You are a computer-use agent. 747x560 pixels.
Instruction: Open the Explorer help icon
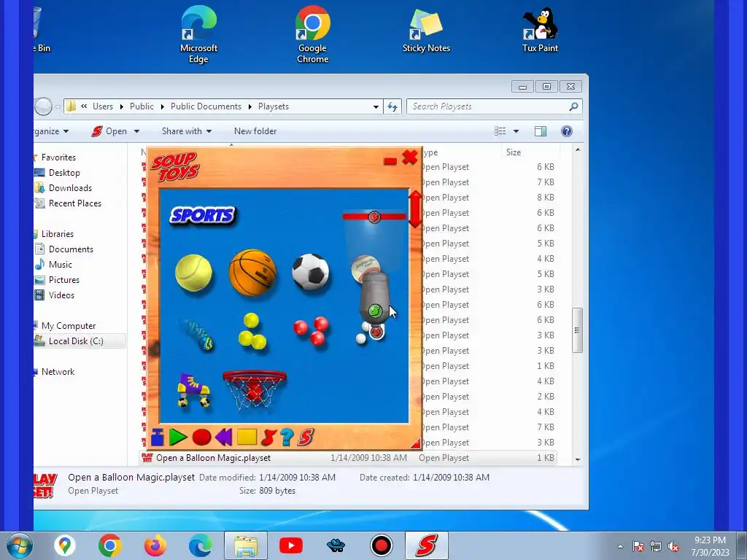click(x=566, y=131)
